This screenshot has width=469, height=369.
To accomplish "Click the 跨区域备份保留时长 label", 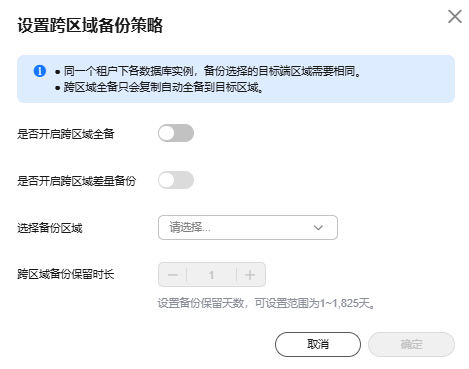I will pos(66,274).
